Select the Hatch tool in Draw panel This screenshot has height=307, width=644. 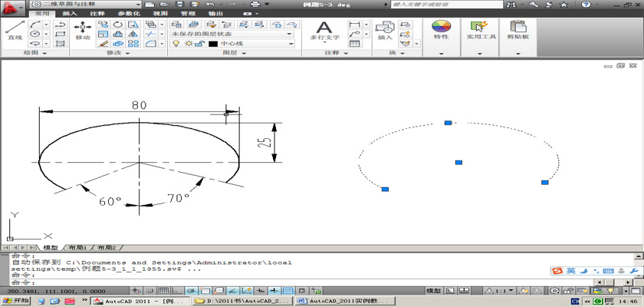tap(61, 43)
